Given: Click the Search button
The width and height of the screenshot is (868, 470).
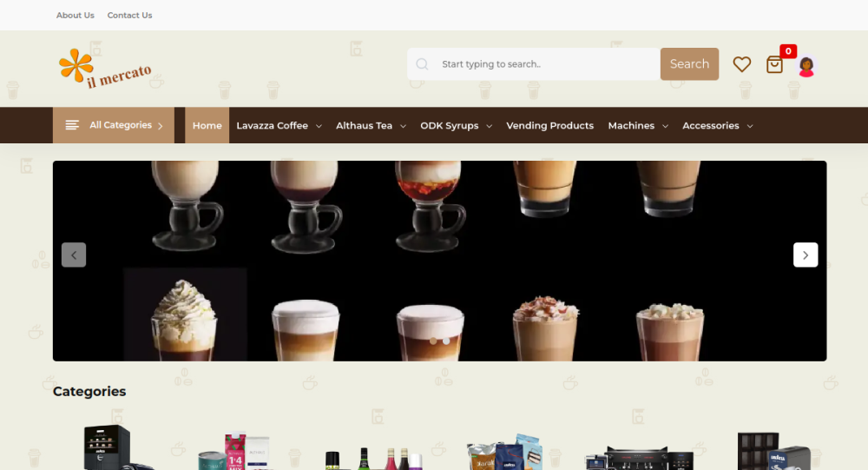Looking at the screenshot, I should tap(689, 64).
